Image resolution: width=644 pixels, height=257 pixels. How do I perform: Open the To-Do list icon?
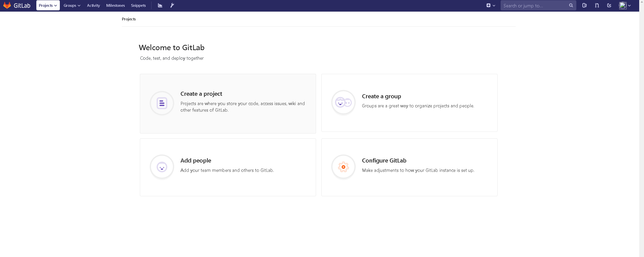point(609,5)
